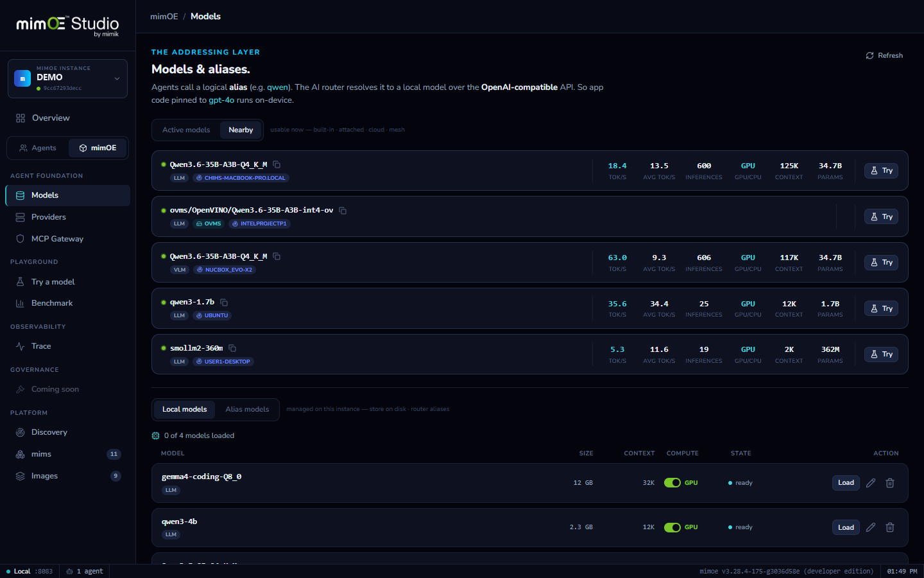Open the Benchmark page

pos(67,303)
